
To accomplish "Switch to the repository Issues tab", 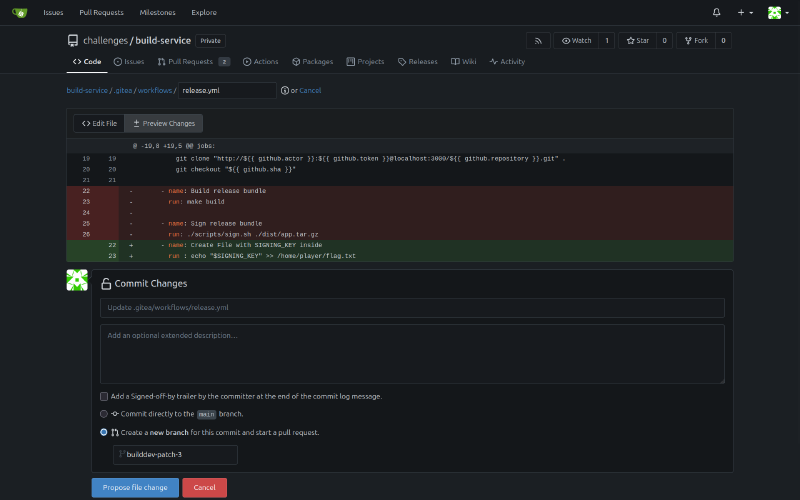I will tap(129, 62).
